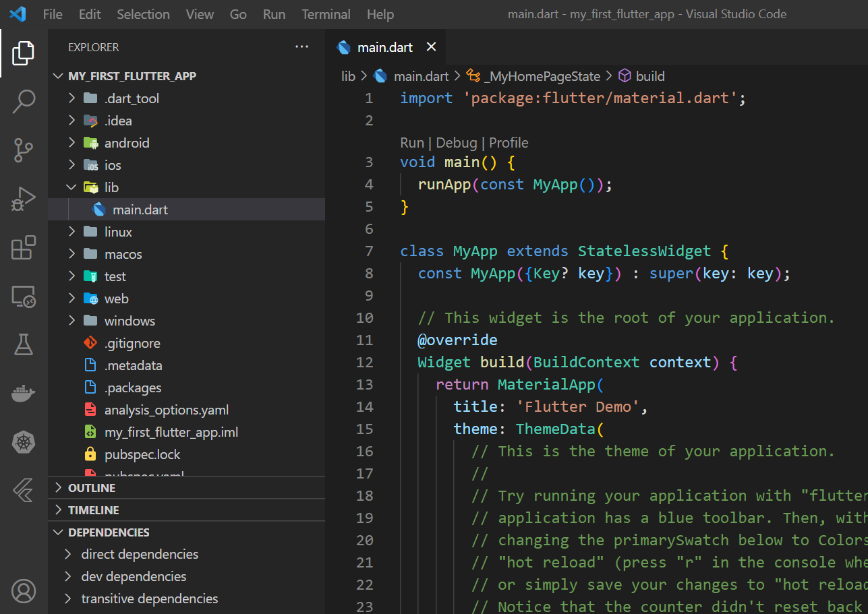Click the pubspec.lock lock icon

tap(90, 454)
